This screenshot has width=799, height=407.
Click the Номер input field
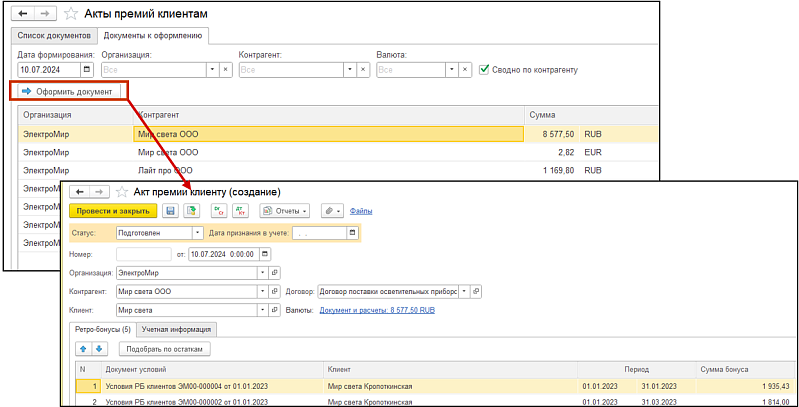pos(144,254)
